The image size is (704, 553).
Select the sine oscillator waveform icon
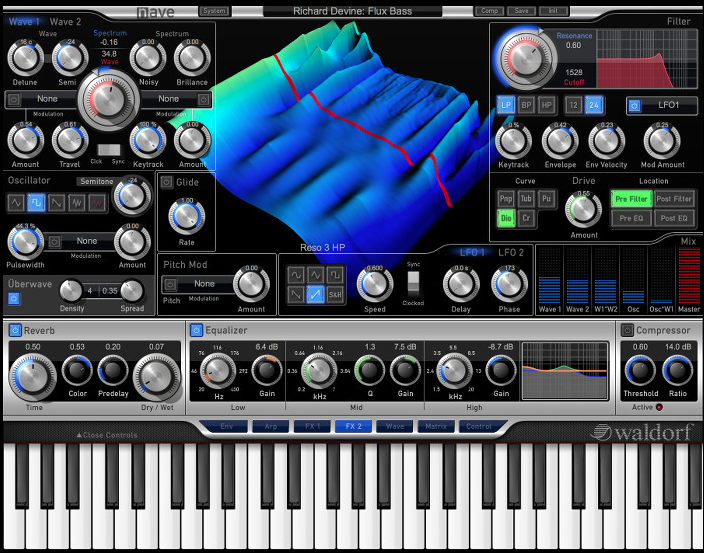tap(16, 203)
